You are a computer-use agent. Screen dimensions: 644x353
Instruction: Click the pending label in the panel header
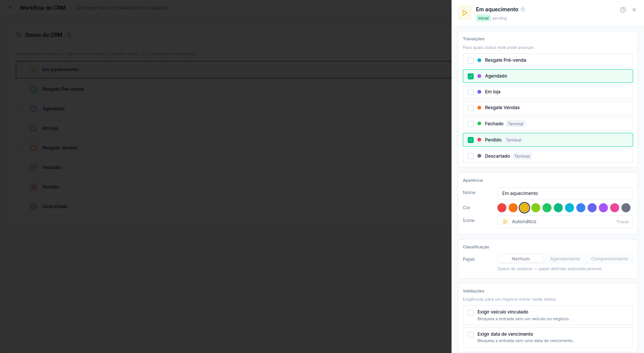coord(500,18)
